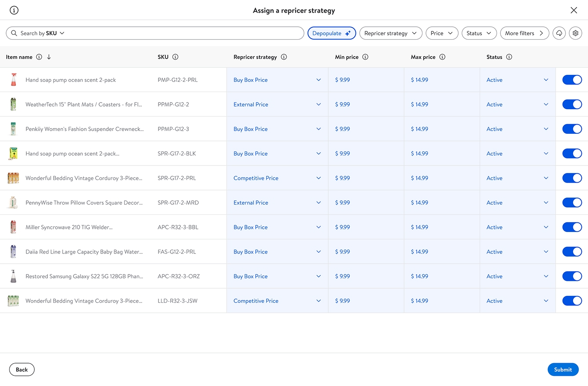This screenshot has height=386, width=588.
Task: Click info icon next to Min price header
Action: click(365, 57)
